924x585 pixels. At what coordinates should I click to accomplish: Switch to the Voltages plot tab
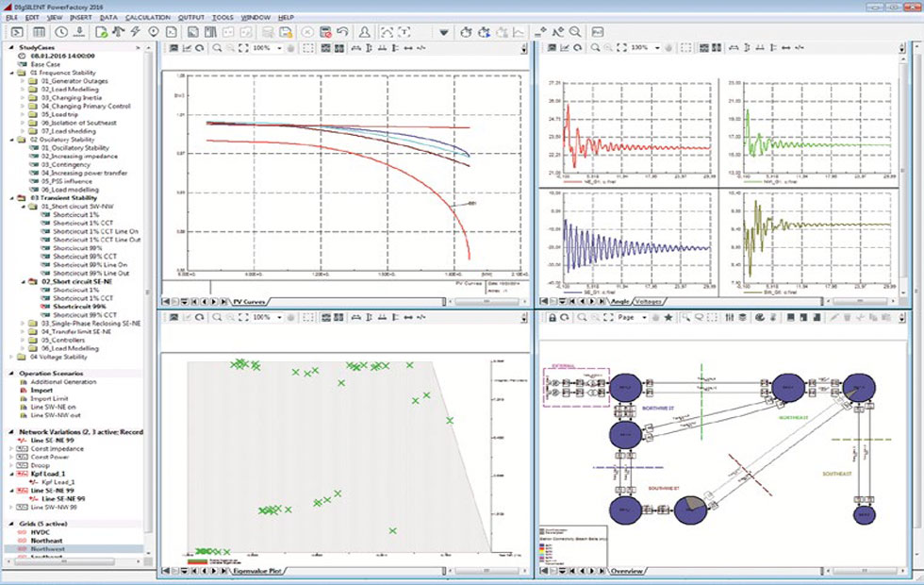pos(648,302)
